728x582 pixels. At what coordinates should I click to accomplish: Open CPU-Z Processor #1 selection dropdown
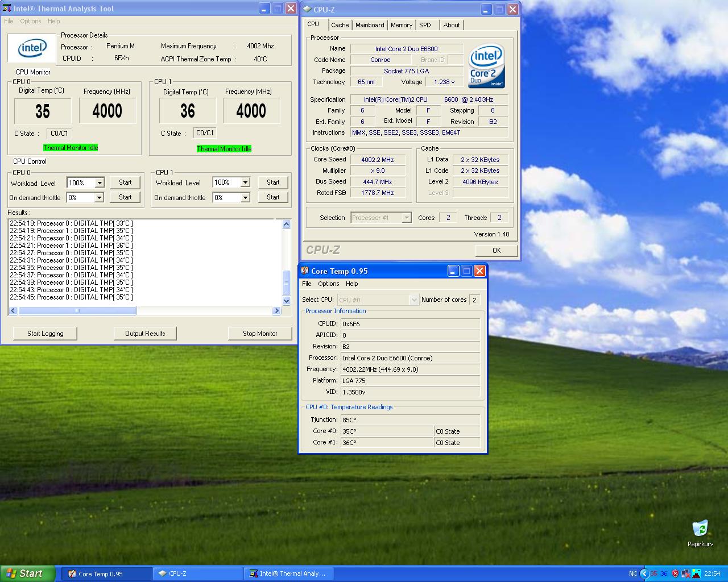coord(406,218)
